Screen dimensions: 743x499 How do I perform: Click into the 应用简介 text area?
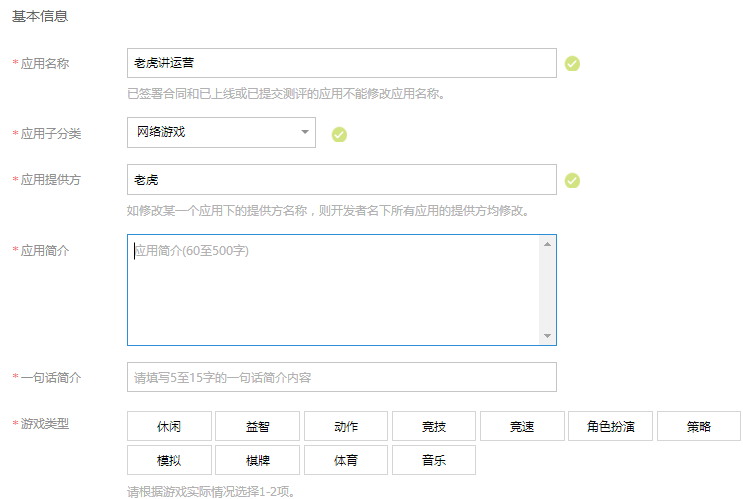(333, 290)
